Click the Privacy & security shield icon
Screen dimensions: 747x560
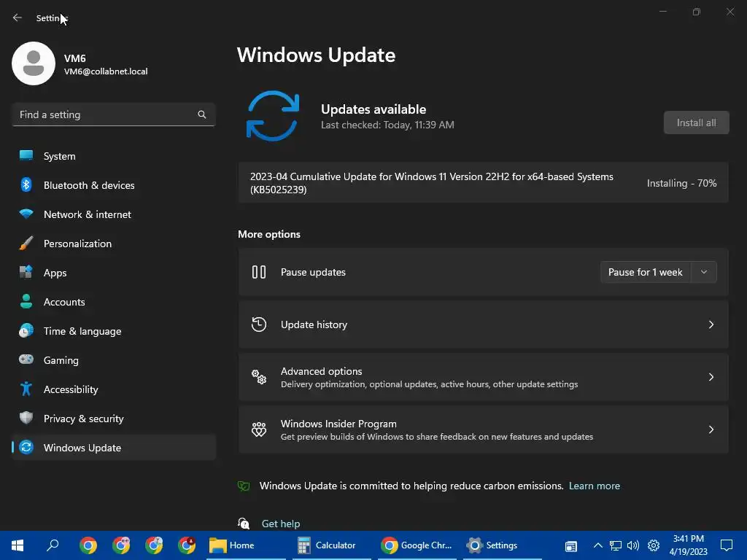coord(26,418)
